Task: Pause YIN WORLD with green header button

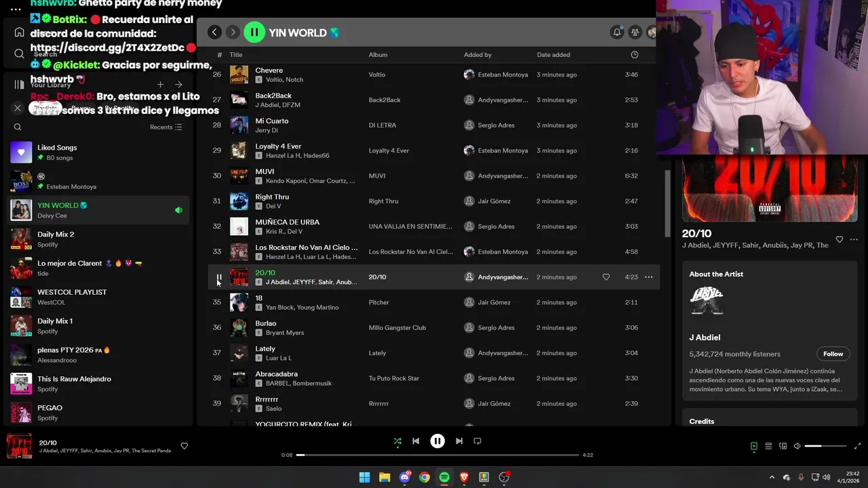Action: click(254, 32)
